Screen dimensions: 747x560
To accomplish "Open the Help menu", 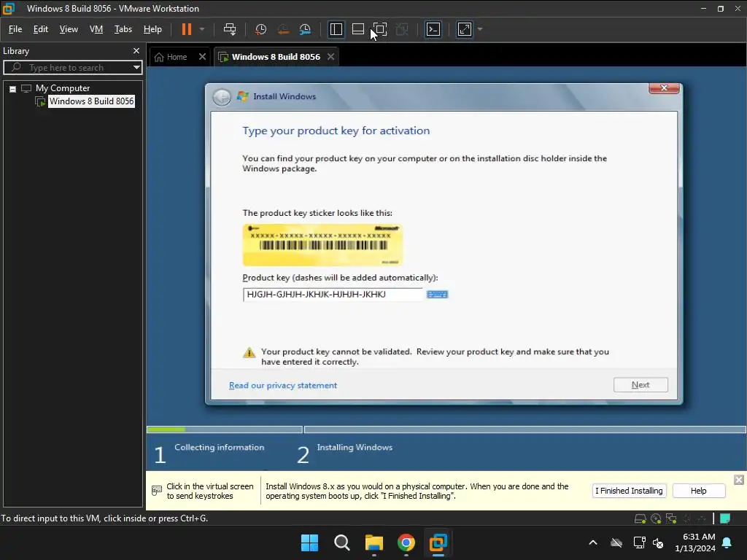I will click(152, 29).
